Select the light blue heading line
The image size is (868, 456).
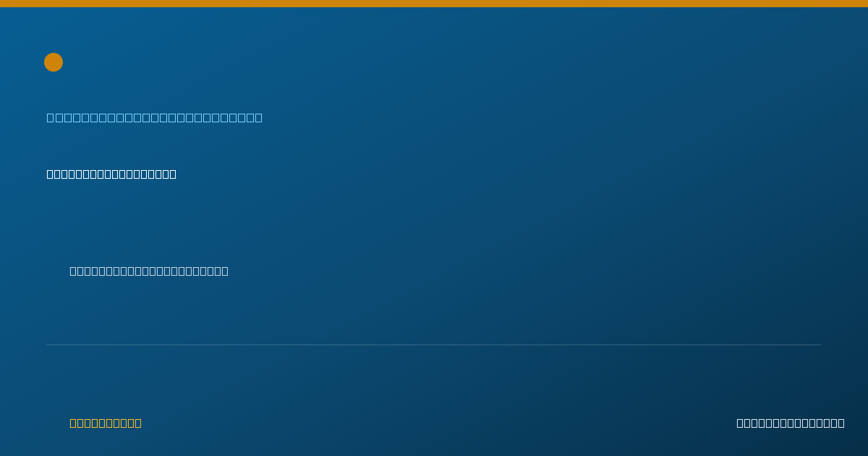coord(155,117)
